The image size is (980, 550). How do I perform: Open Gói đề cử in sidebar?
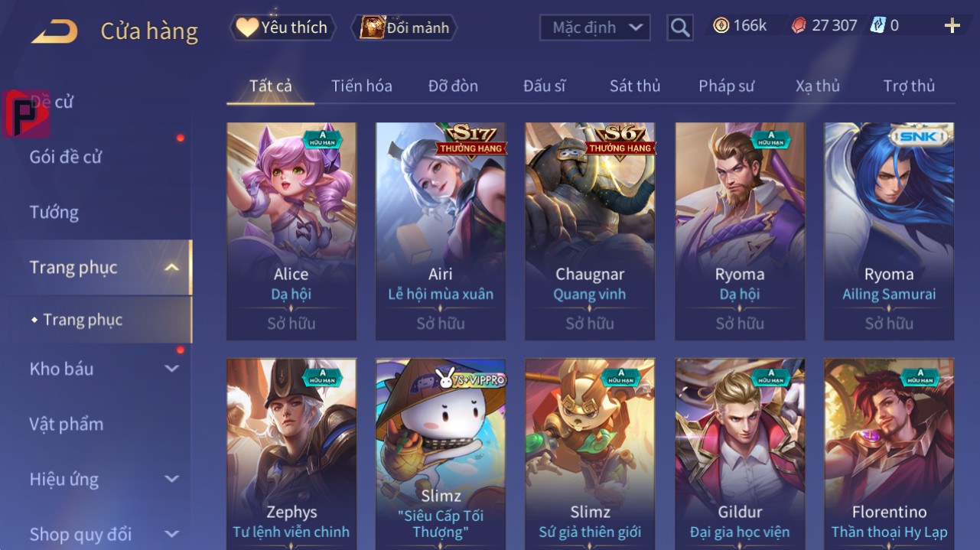point(66,157)
